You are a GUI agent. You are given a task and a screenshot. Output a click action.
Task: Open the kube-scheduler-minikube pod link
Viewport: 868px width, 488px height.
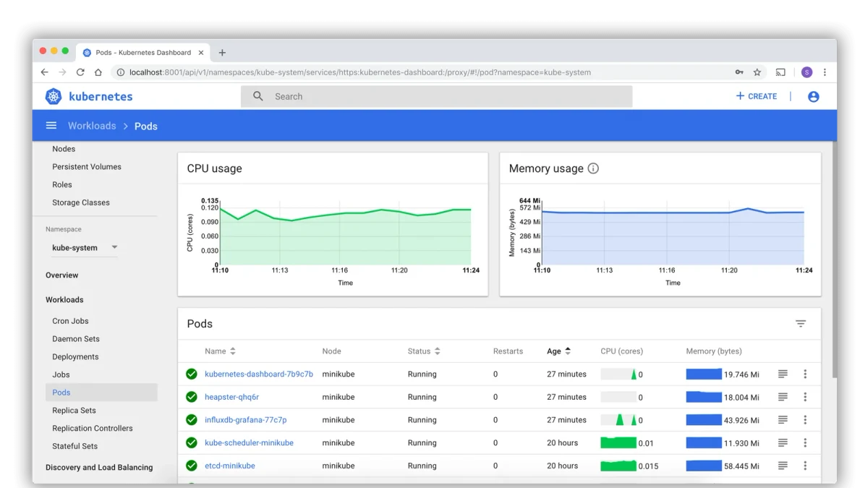point(249,442)
